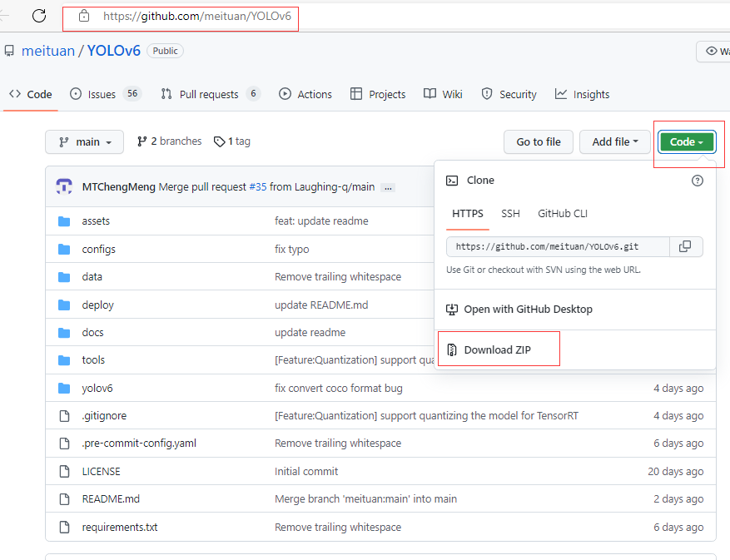Image resolution: width=730 pixels, height=560 pixels.
Task: Click the padlock site info icon
Action: 84,16
